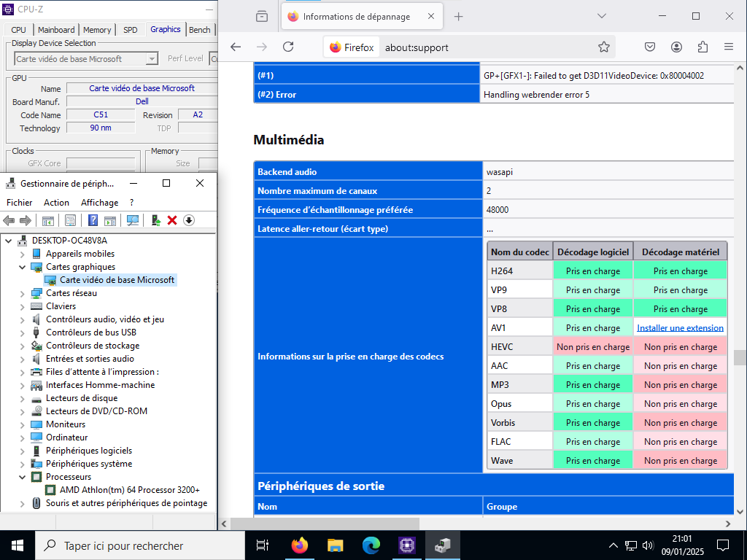The image size is (747, 560).
Task: Collapse the Processeurs node
Action: click(23, 477)
